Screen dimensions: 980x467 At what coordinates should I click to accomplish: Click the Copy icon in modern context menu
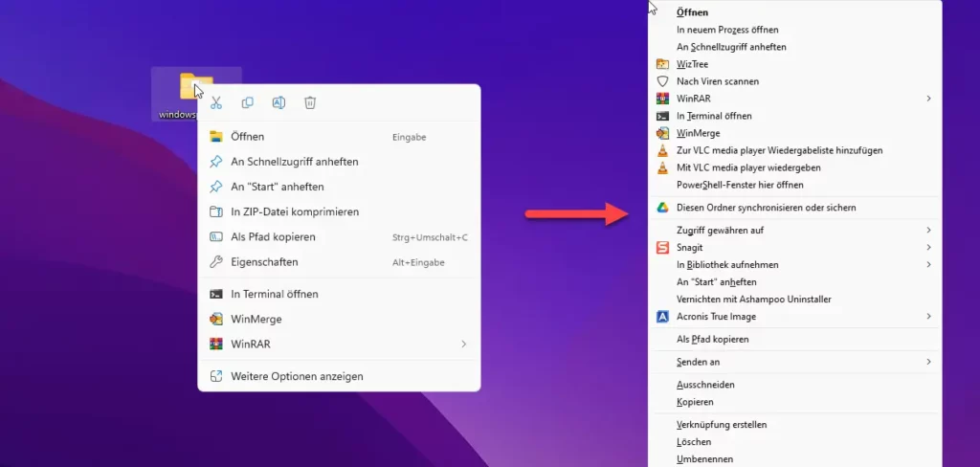[248, 103]
